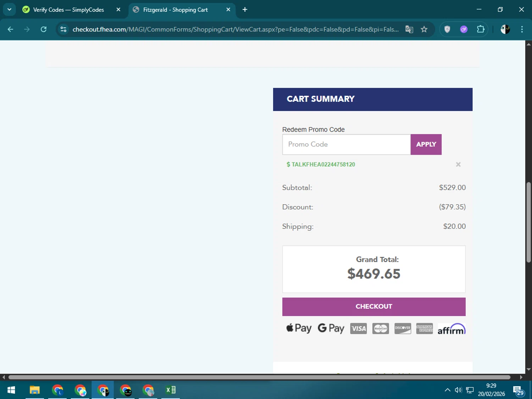Click the CHECKOUT button
Screen dimensions: 532x399
pyautogui.click(x=374, y=307)
